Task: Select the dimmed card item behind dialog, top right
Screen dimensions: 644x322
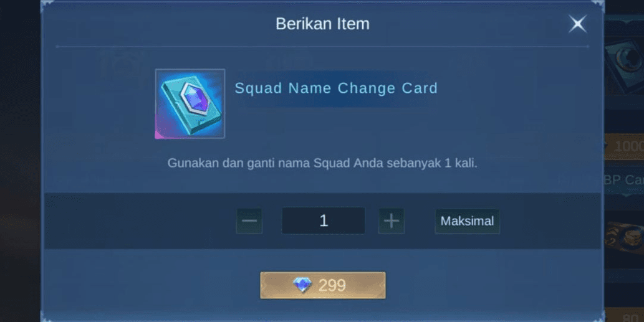Action: pyautogui.click(x=624, y=62)
